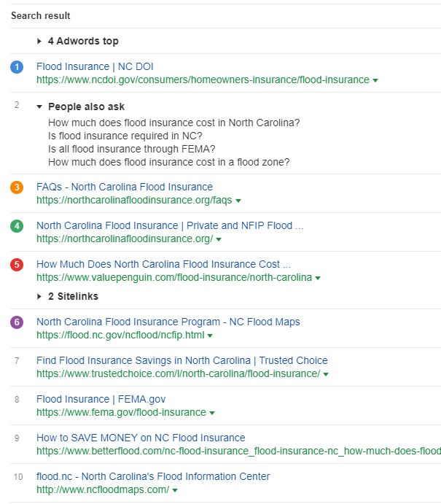441x504 pixels.
Task: Open Find Flood Insurance Savings Trusted Choice link
Action: [182, 360]
